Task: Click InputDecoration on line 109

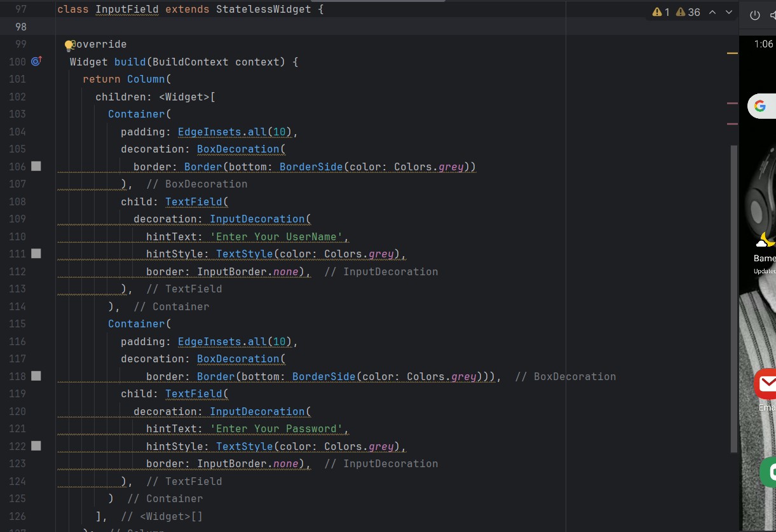Action: [x=257, y=219]
